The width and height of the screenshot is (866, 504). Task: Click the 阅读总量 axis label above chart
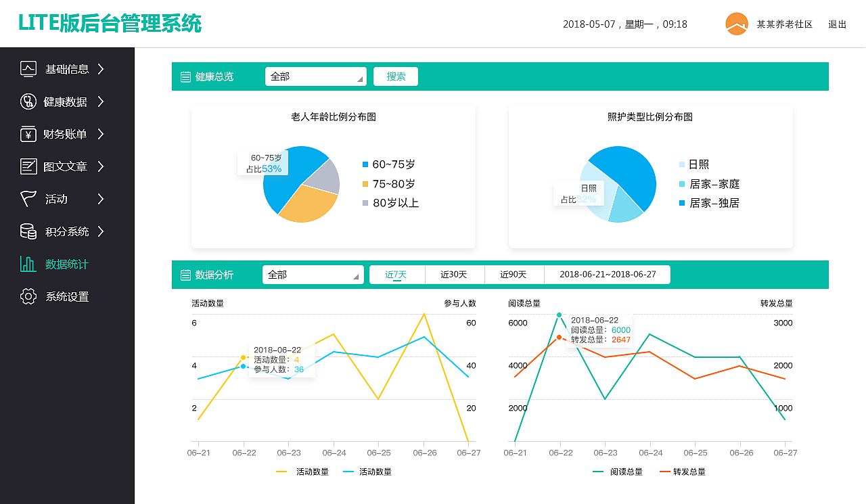(x=524, y=303)
